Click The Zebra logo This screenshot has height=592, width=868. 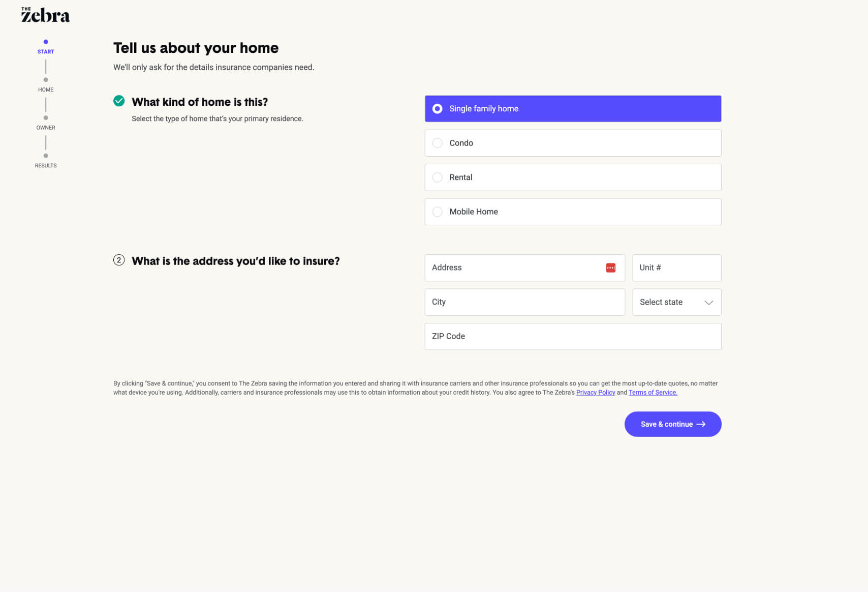45,15
